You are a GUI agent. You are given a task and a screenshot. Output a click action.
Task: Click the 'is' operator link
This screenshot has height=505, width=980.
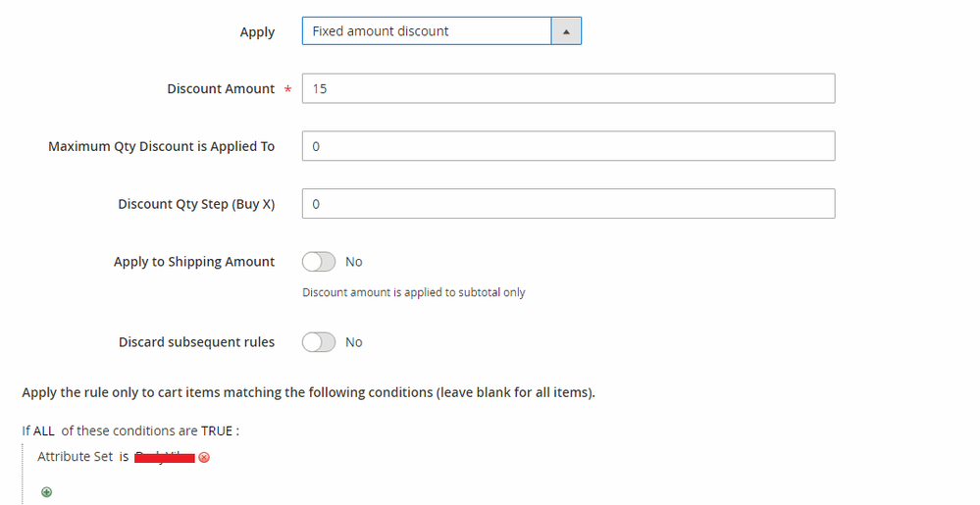(125, 457)
